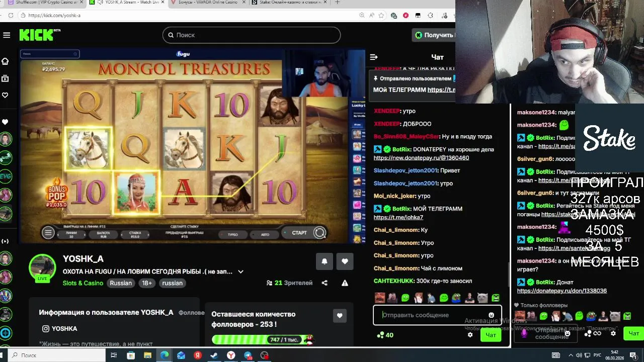Open a new browser tab

(337, 3)
